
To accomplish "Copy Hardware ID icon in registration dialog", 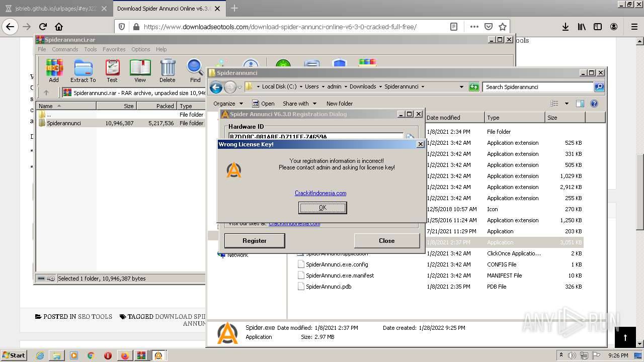I will pyautogui.click(x=410, y=137).
